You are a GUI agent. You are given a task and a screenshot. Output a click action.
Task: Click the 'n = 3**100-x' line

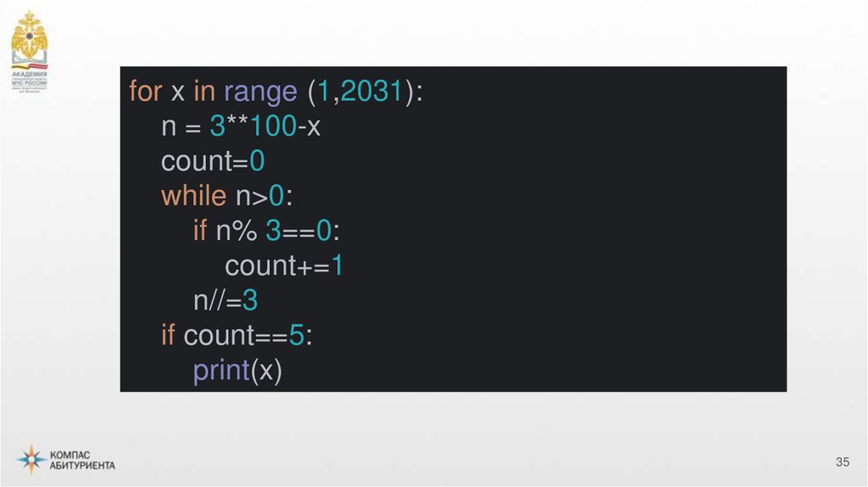242,126
